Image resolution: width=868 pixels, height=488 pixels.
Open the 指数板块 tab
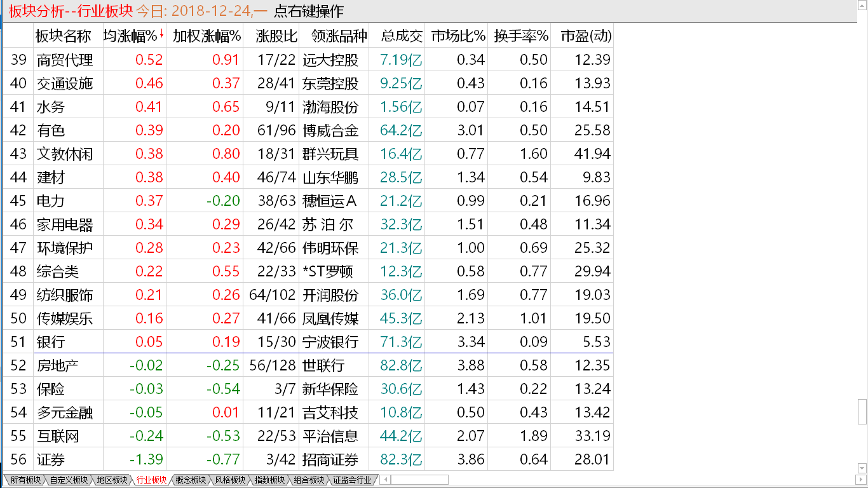pyautogui.click(x=269, y=480)
